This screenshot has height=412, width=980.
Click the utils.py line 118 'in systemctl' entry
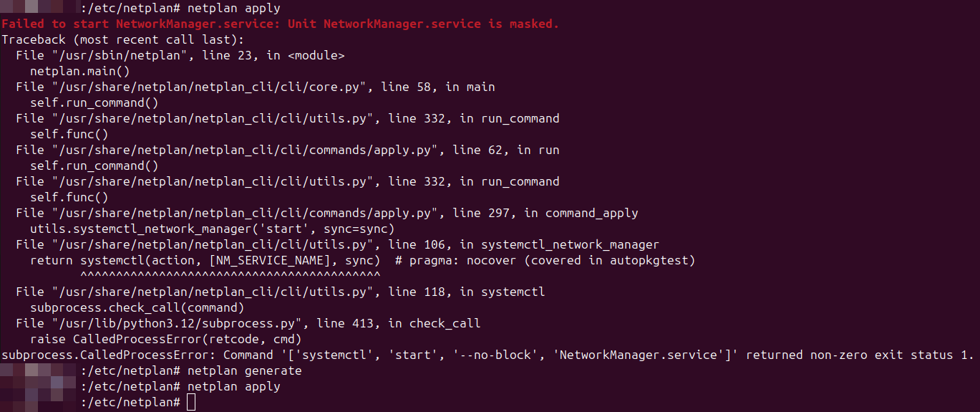pos(279,292)
